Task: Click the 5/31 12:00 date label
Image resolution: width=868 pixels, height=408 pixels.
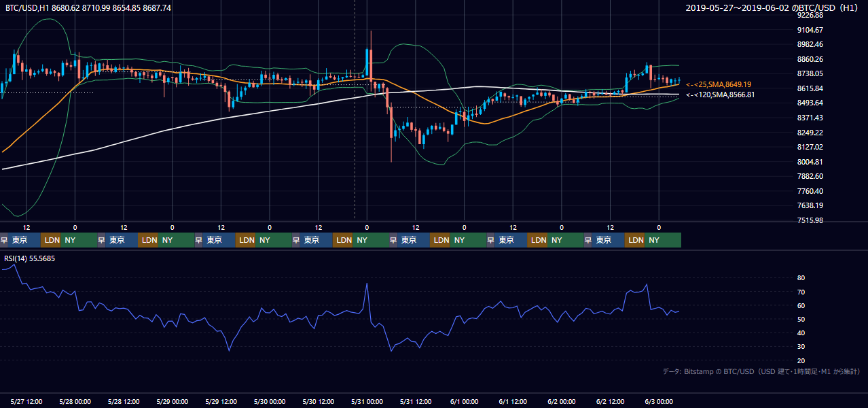Action: point(416,401)
